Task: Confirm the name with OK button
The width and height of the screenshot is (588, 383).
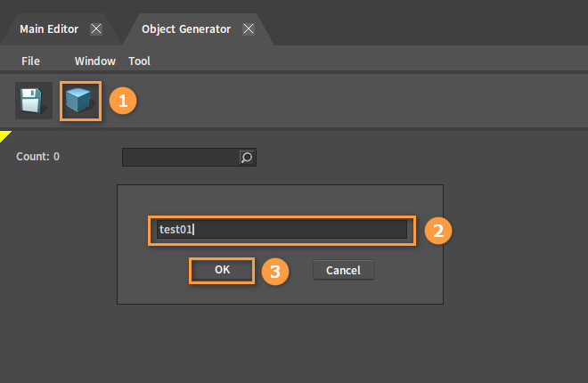Action: [222, 270]
